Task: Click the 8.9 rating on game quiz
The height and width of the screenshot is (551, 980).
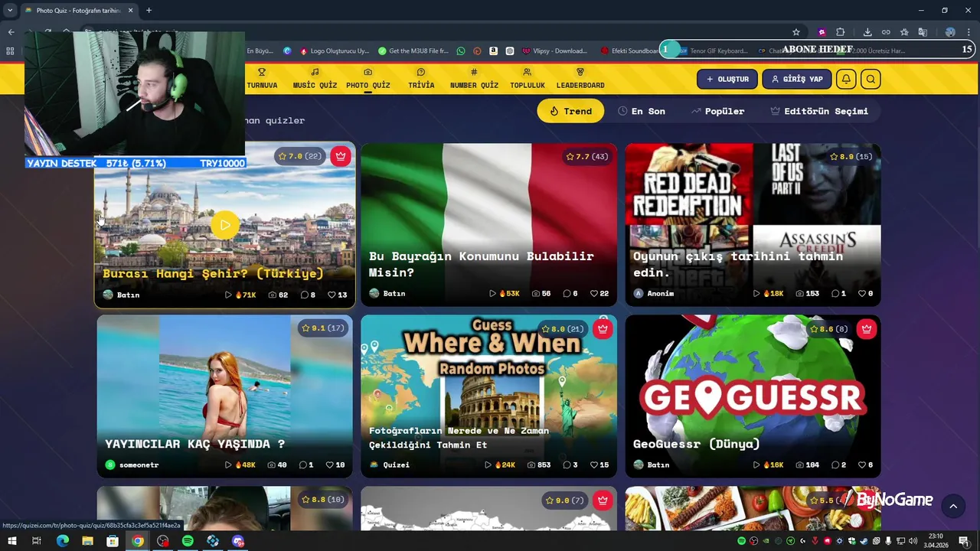Action: [x=851, y=156]
